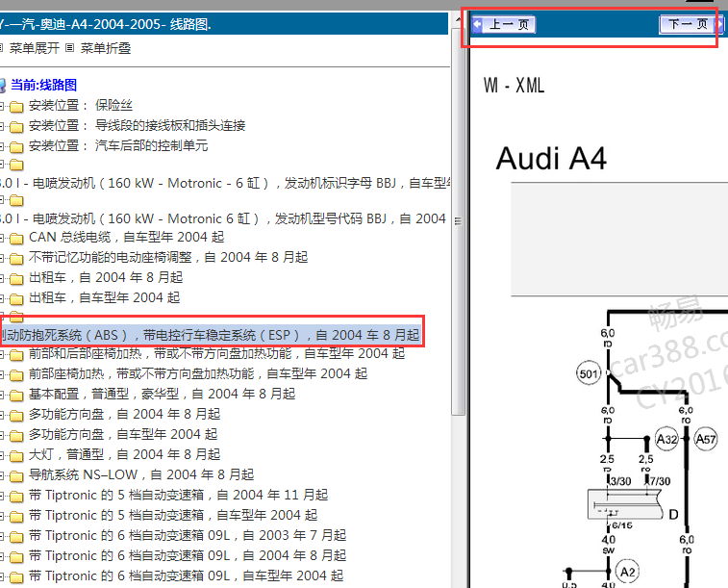Expand the CAN 总线电缆 tree node

[2, 239]
